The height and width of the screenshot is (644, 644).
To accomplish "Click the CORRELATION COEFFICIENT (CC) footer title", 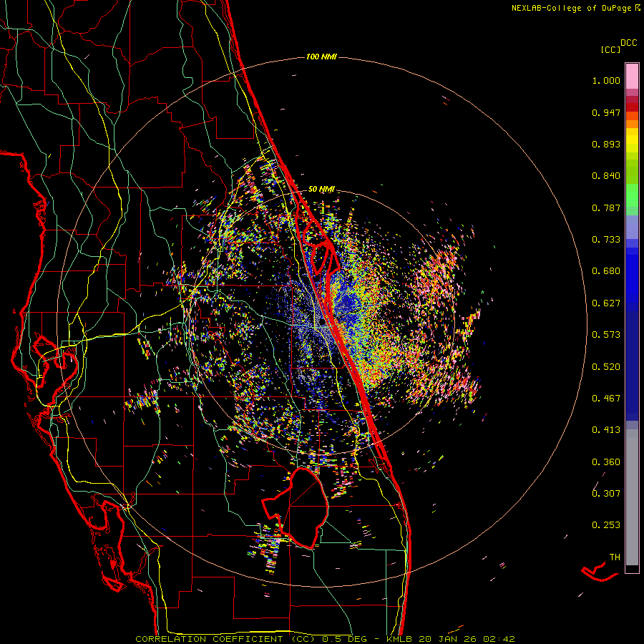I will [225, 639].
